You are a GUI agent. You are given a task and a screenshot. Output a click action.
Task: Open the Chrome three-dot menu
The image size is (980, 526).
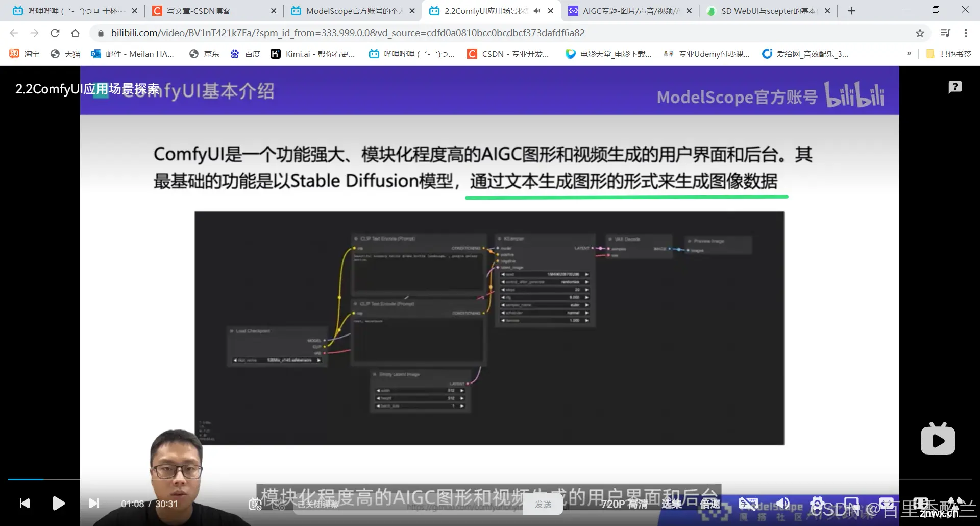click(966, 33)
